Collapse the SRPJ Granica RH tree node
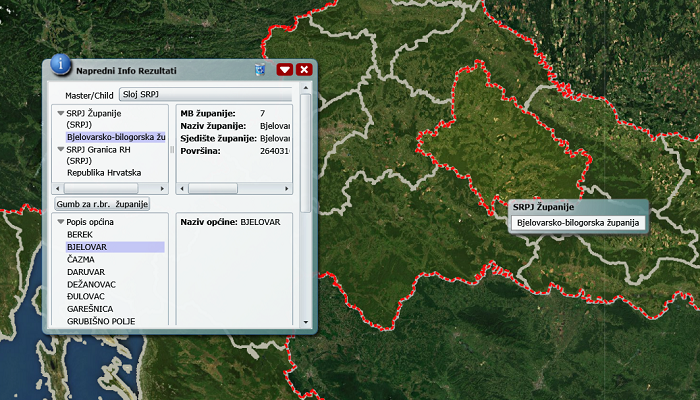700x400 pixels. click(61, 149)
